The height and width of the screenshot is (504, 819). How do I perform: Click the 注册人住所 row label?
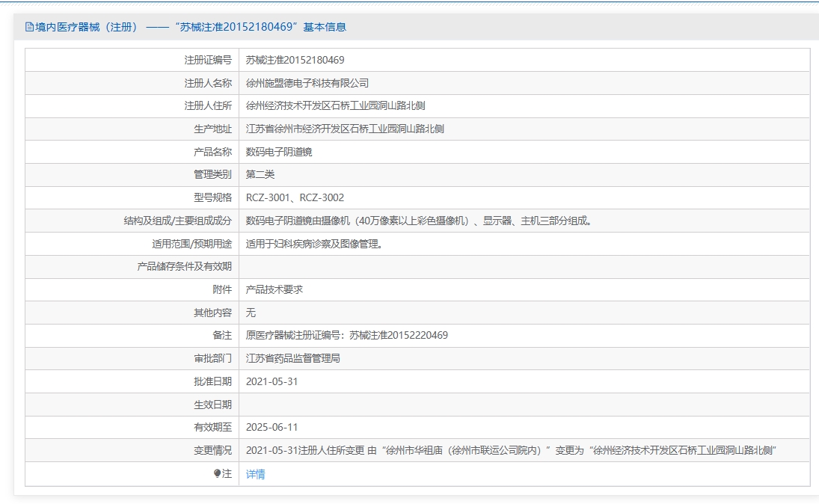208,106
